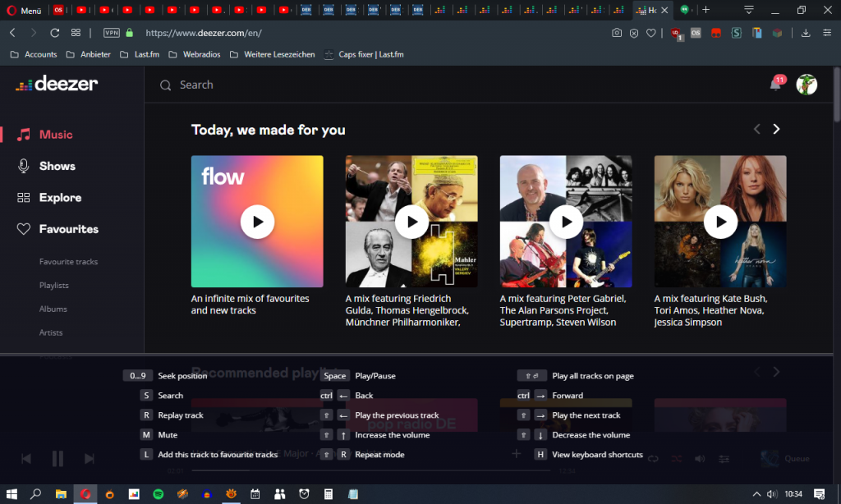Switch to the green Hangouts tab
Screen dimensions: 841x504
pos(685,10)
